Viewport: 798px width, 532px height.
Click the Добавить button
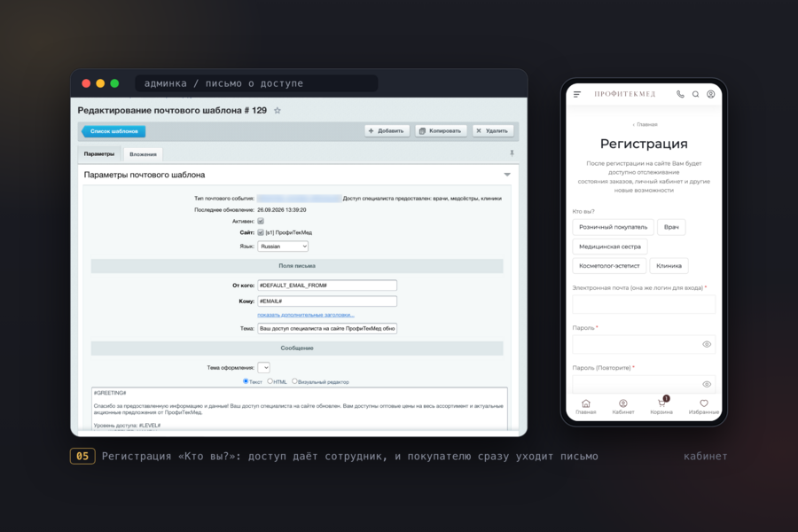point(387,131)
